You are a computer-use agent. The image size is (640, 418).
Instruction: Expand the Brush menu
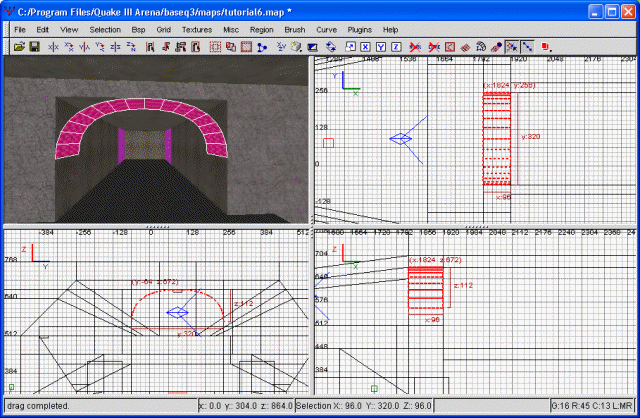pos(295,29)
